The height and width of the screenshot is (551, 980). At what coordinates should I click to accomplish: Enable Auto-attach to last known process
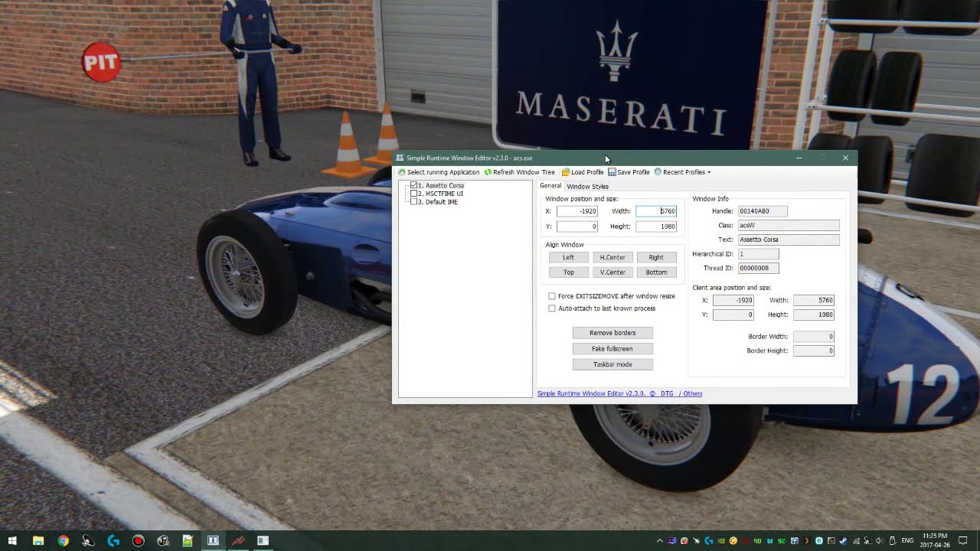click(x=552, y=308)
